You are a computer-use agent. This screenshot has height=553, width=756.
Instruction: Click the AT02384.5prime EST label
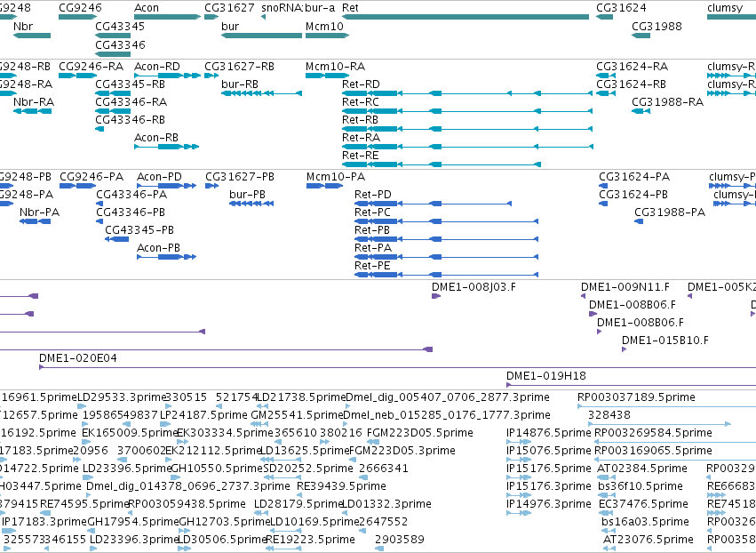tap(642, 469)
